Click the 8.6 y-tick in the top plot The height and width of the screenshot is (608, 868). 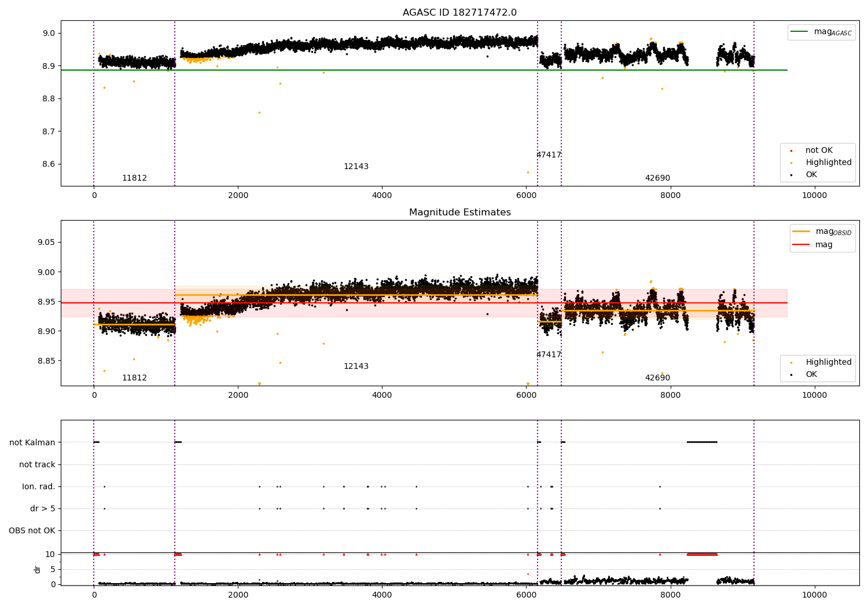(49, 164)
